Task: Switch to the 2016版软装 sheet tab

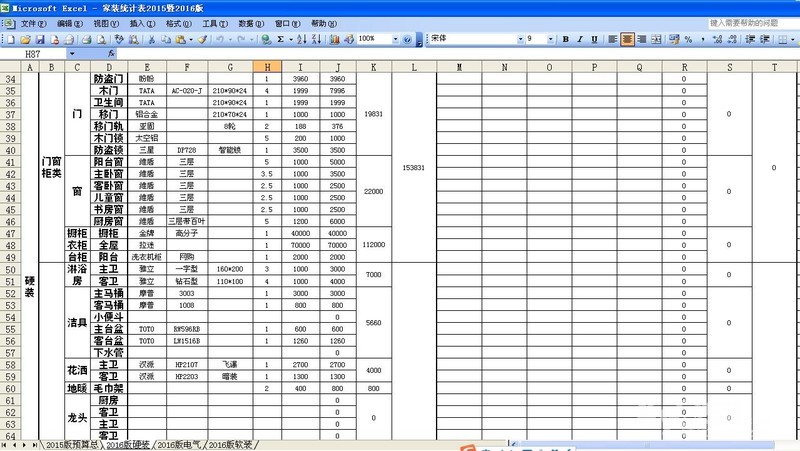Action: pos(231,445)
